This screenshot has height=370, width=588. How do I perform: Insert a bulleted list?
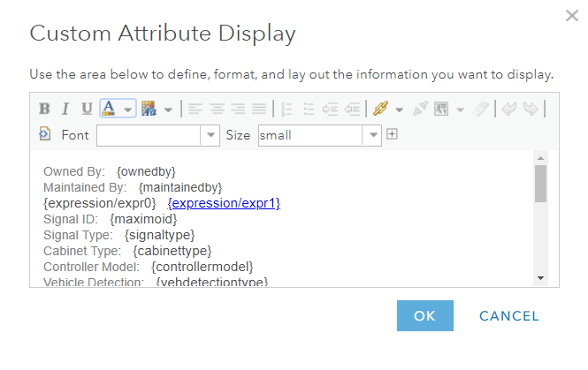pyautogui.click(x=309, y=109)
